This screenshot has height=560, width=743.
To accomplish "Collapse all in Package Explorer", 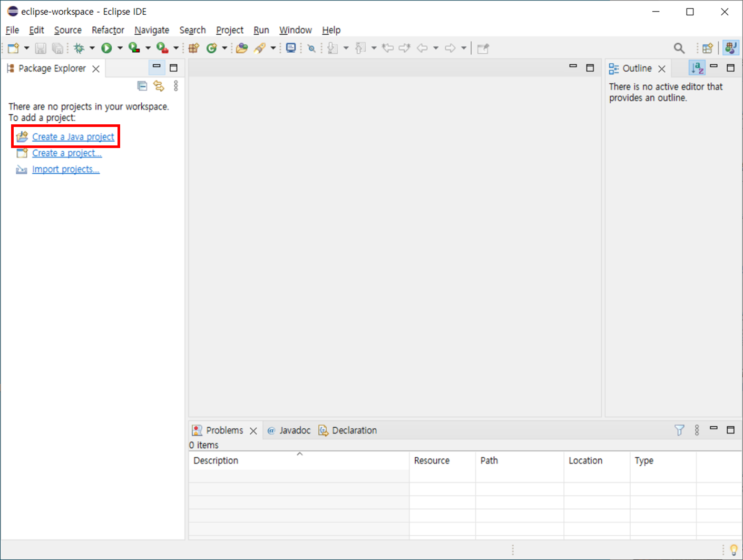I will coord(142,86).
